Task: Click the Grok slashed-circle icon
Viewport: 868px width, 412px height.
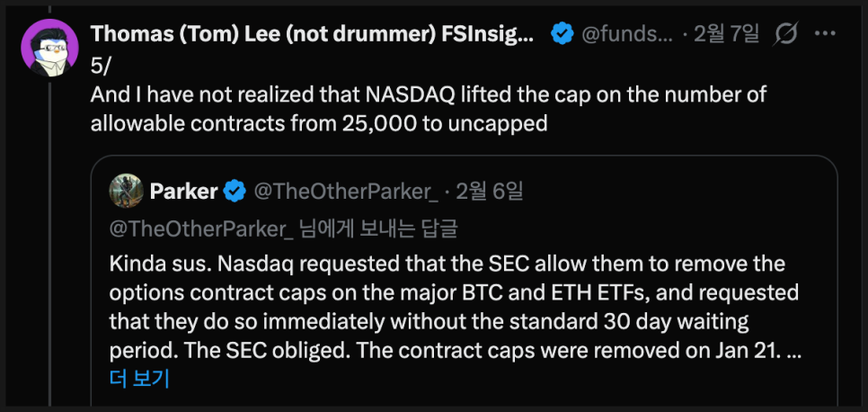Action: click(784, 35)
